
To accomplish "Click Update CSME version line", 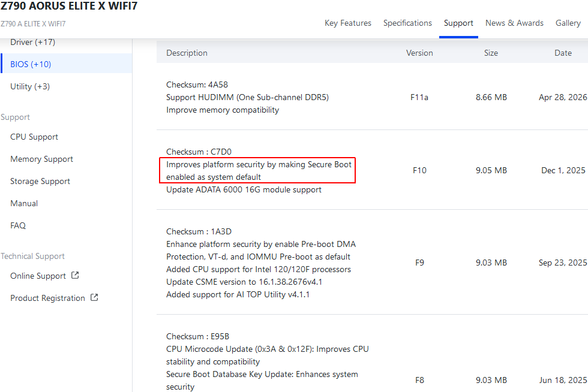I will pyautogui.click(x=244, y=282).
